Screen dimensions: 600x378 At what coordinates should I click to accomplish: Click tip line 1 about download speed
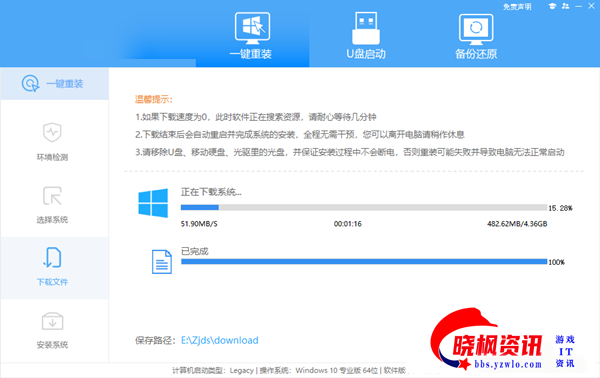tap(256, 117)
